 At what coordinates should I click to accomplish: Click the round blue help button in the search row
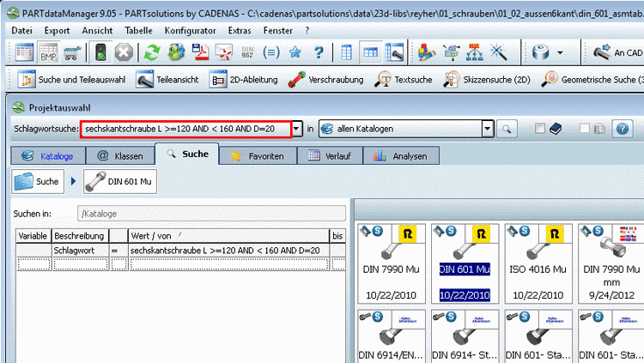click(623, 129)
